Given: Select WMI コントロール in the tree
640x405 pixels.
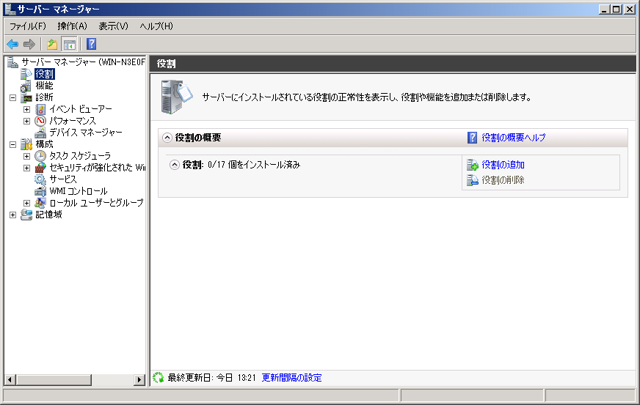Looking at the screenshot, I should pos(78,191).
